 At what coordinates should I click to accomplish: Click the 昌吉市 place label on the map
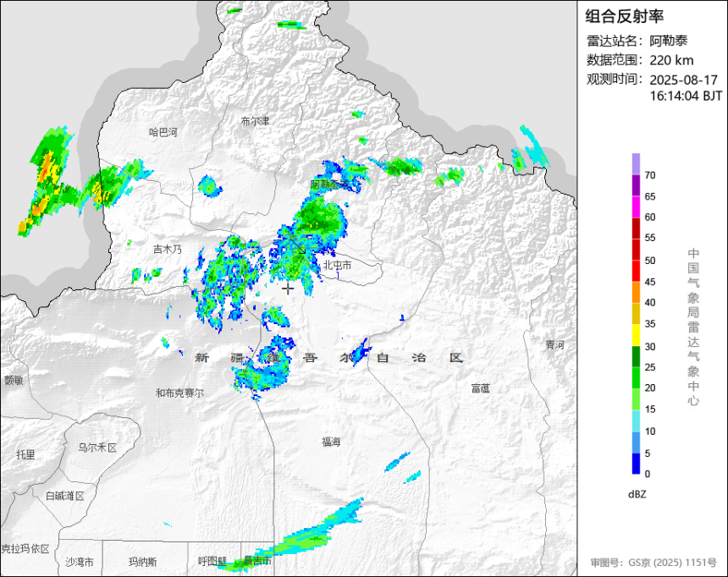point(257,561)
